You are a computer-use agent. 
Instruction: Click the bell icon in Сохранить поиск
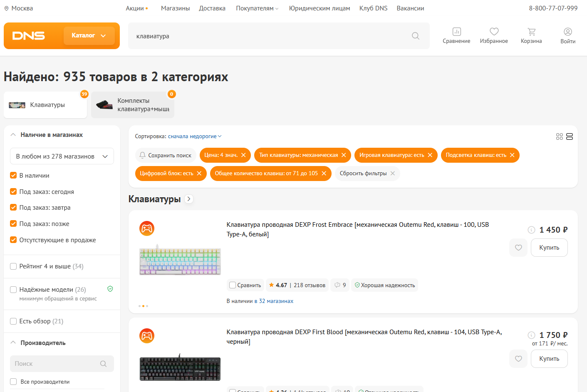(142, 155)
